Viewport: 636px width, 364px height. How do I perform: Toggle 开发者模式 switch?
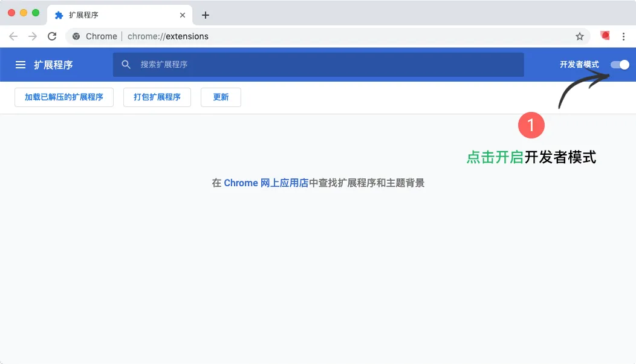[620, 65]
